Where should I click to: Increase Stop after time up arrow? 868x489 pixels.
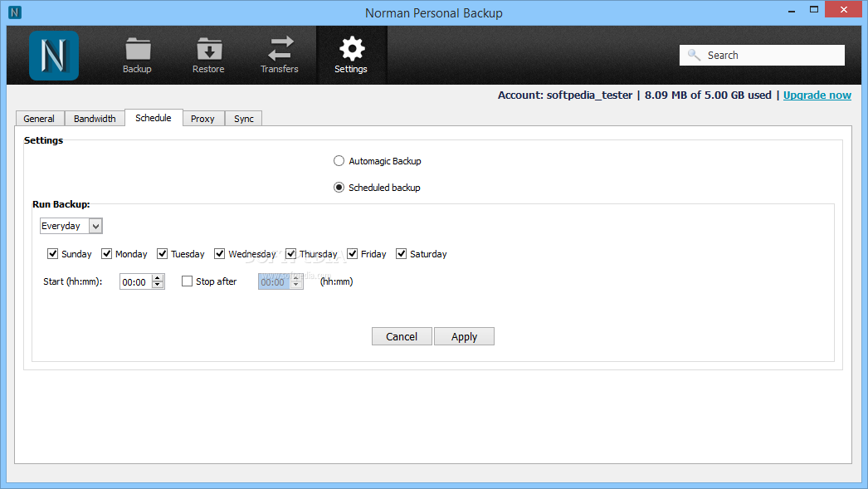tap(297, 278)
